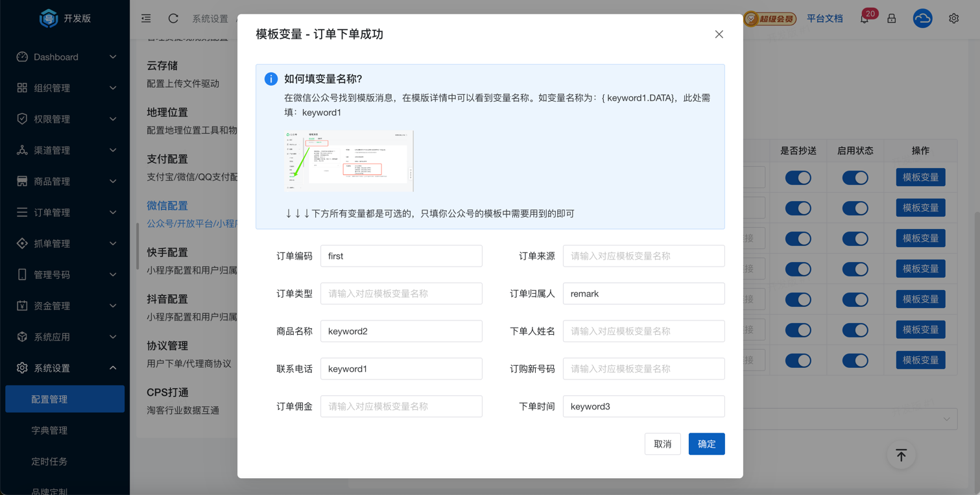
Task: Expand the 订单管理 sidebar menu
Action: click(65, 213)
